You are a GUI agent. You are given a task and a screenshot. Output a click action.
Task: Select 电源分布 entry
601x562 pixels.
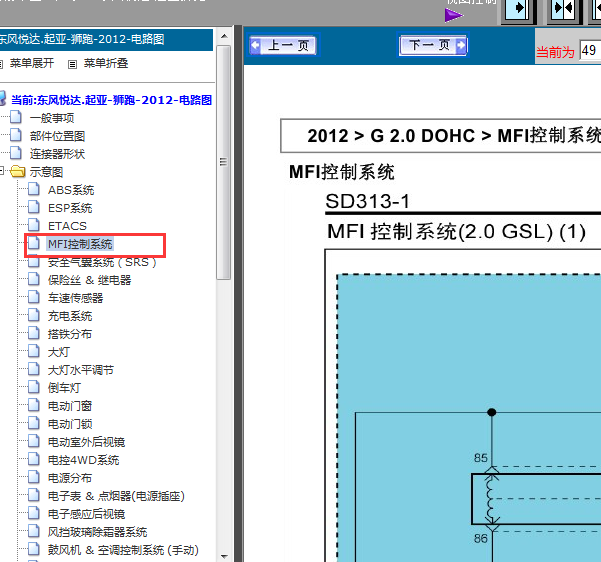tap(70, 478)
